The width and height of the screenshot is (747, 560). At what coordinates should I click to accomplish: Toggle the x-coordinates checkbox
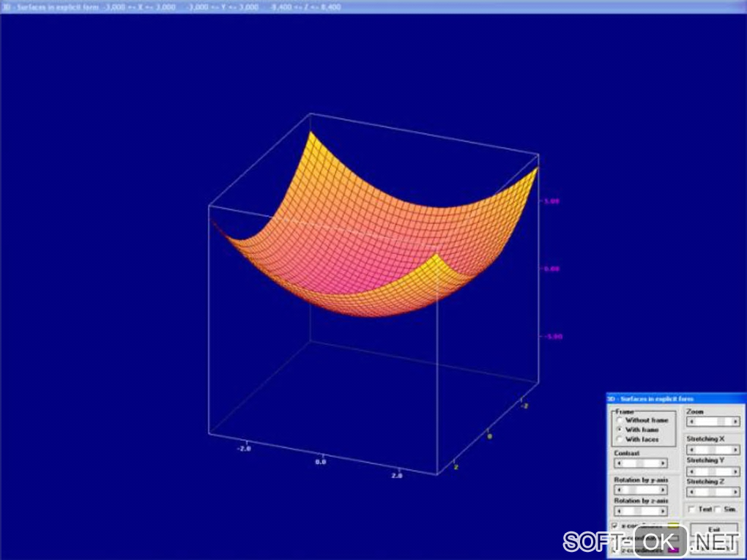click(x=614, y=526)
